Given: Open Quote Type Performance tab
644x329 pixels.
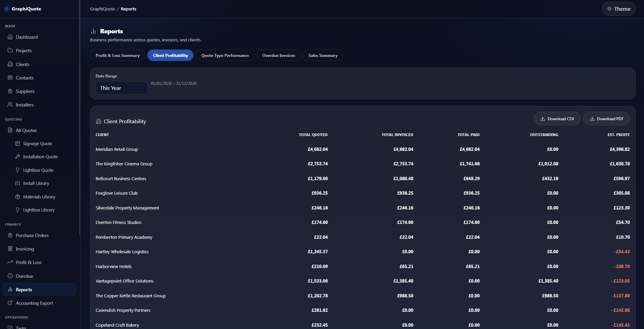Looking at the screenshot, I should pos(225,56).
